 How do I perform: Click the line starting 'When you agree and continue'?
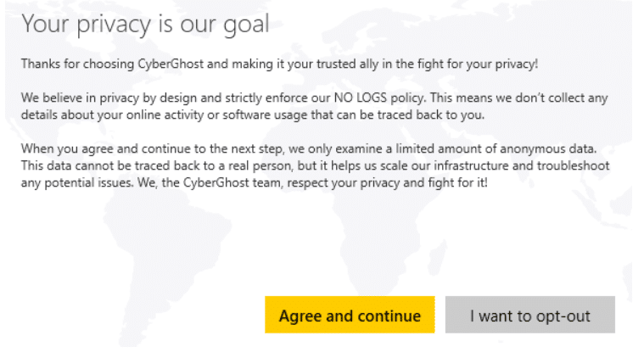309,148
